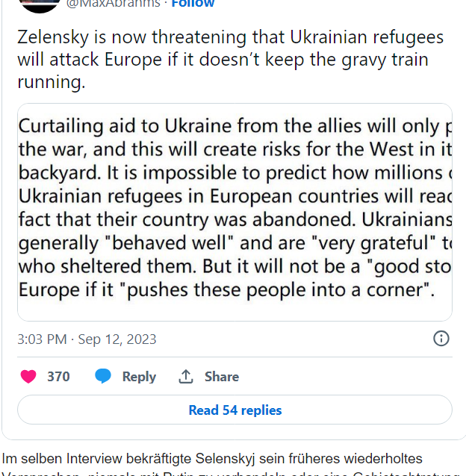Click the Reply text label
The width and height of the screenshot is (466, 476).
point(139,377)
